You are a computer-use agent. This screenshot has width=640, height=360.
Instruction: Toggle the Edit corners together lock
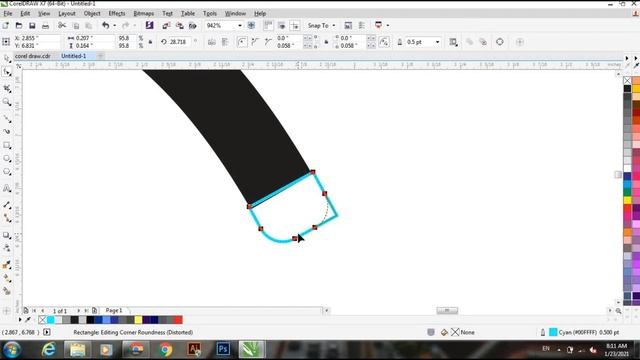[x=326, y=42]
